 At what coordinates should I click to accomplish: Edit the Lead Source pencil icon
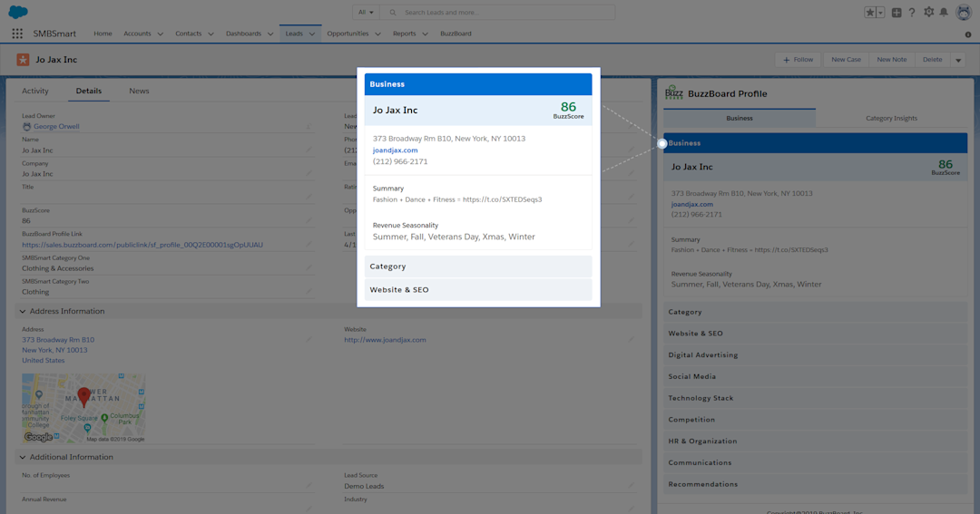631,486
